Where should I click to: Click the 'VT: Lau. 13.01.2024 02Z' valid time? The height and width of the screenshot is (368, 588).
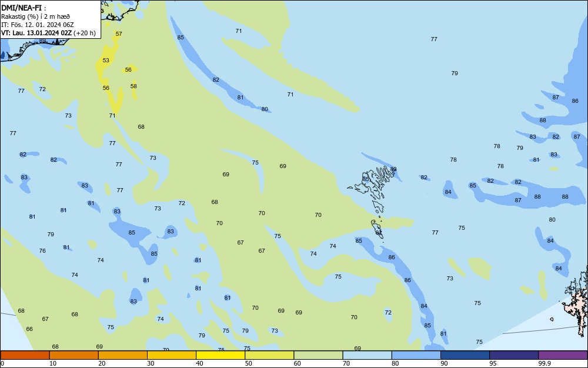point(36,33)
